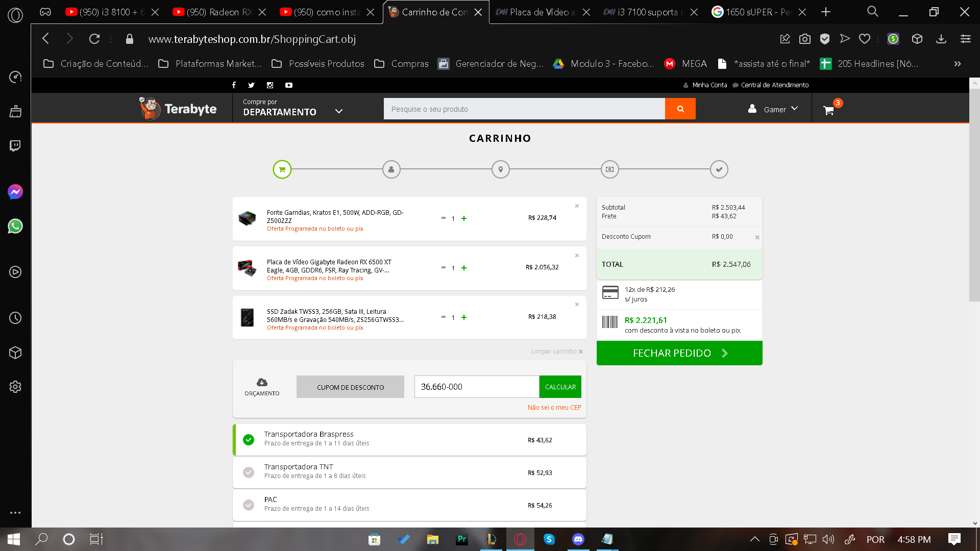Viewport: 980px width, 551px height.
Task: Open Terabyte Facebook page icon
Action: tap(234, 85)
